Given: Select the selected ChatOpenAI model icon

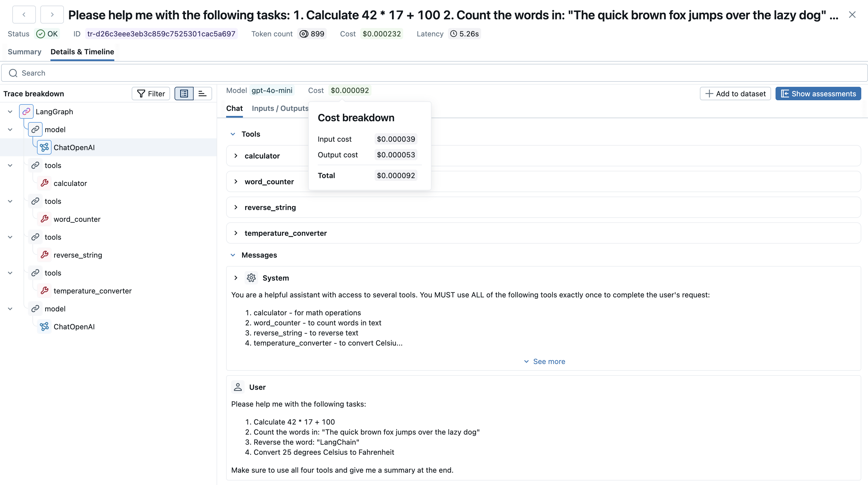Looking at the screenshot, I should (x=44, y=148).
